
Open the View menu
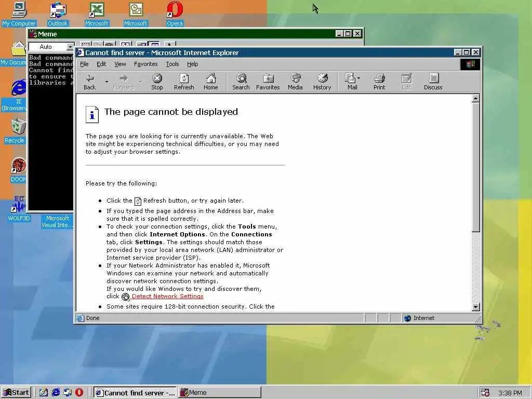point(120,64)
